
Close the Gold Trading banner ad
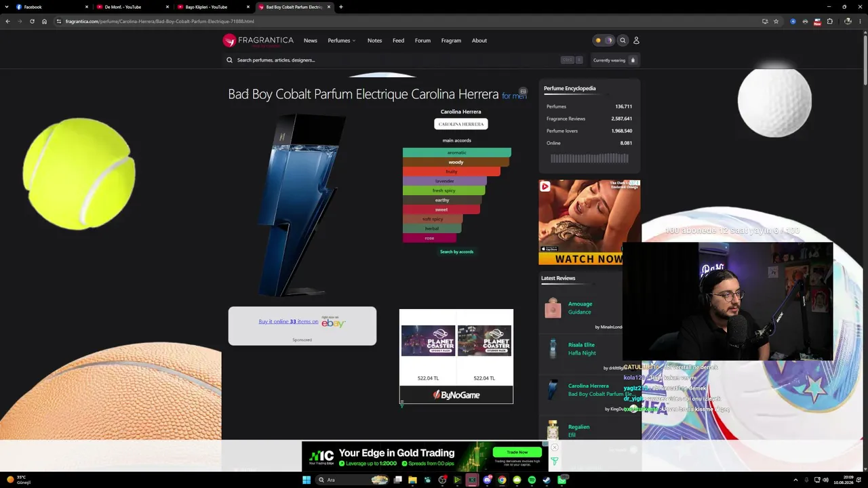click(554, 447)
